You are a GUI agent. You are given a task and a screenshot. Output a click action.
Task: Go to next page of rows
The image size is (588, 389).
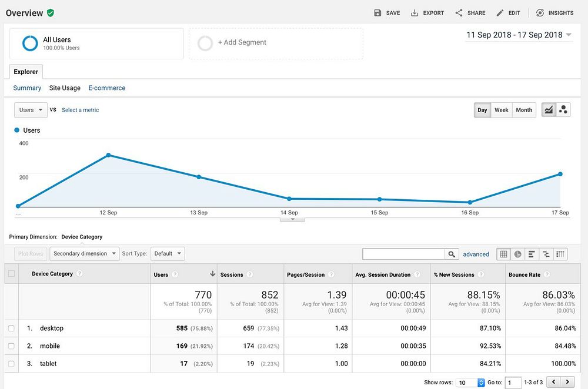567,382
